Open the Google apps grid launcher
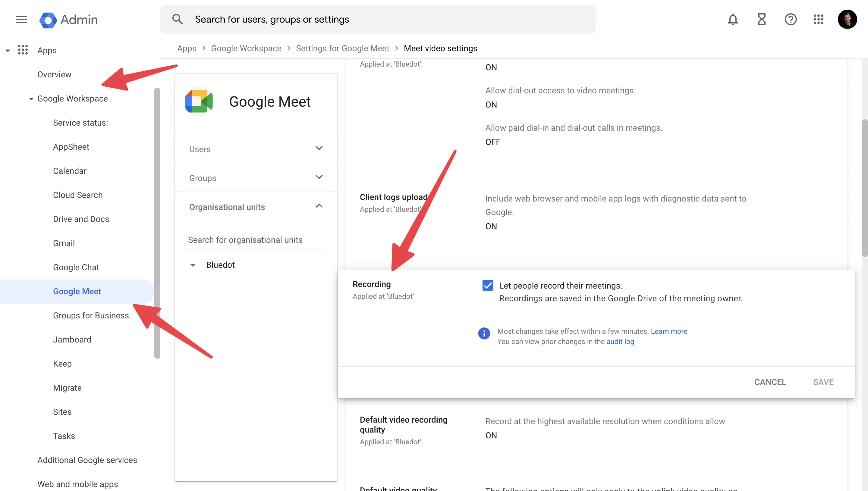 point(818,19)
